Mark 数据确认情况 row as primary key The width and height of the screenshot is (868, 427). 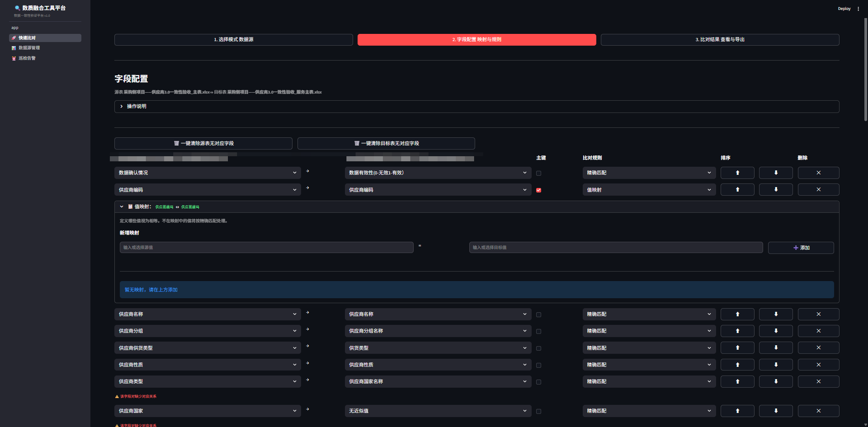[538, 173]
